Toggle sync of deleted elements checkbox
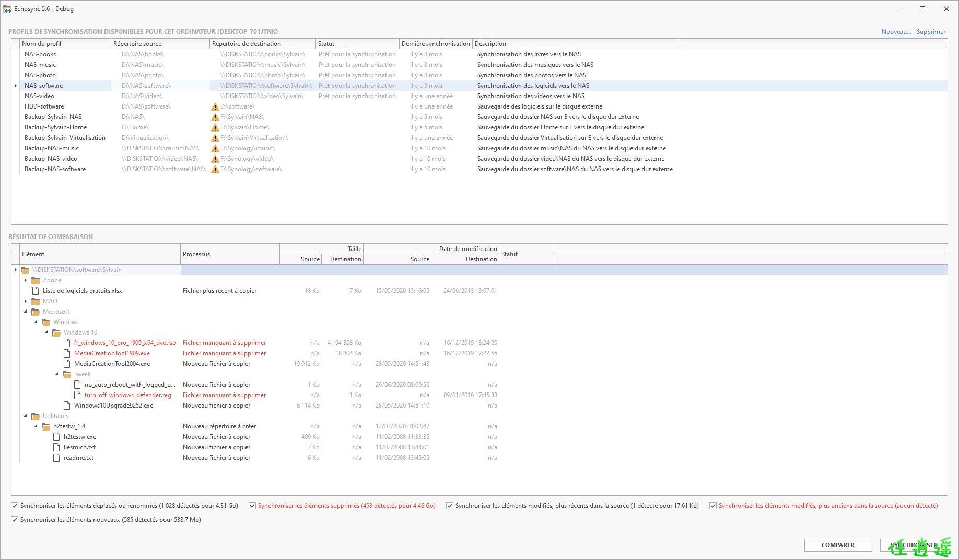The image size is (959, 560). coord(252,506)
